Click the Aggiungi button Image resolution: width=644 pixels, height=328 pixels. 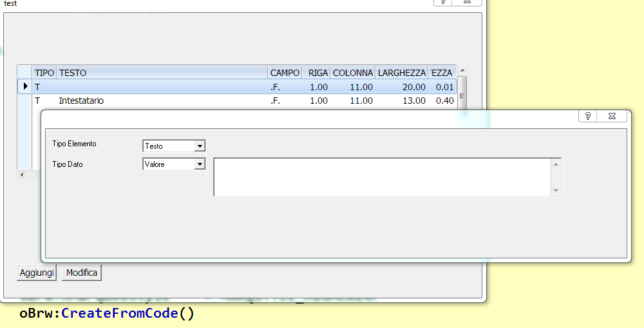click(37, 273)
